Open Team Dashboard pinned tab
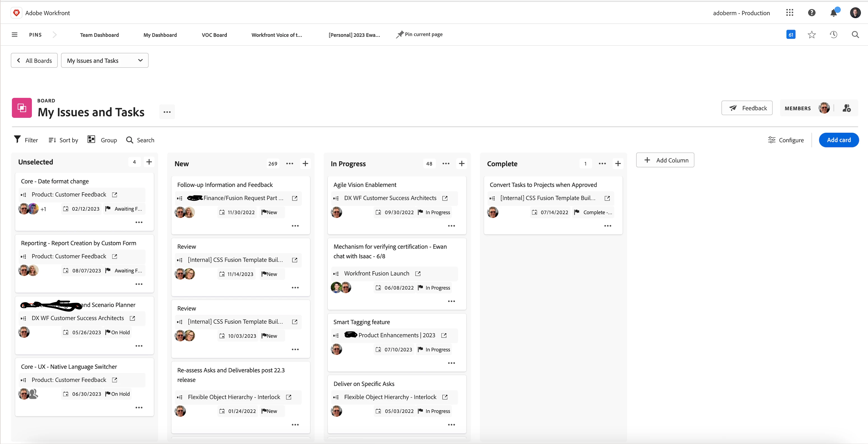This screenshot has width=868, height=444. pos(99,35)
